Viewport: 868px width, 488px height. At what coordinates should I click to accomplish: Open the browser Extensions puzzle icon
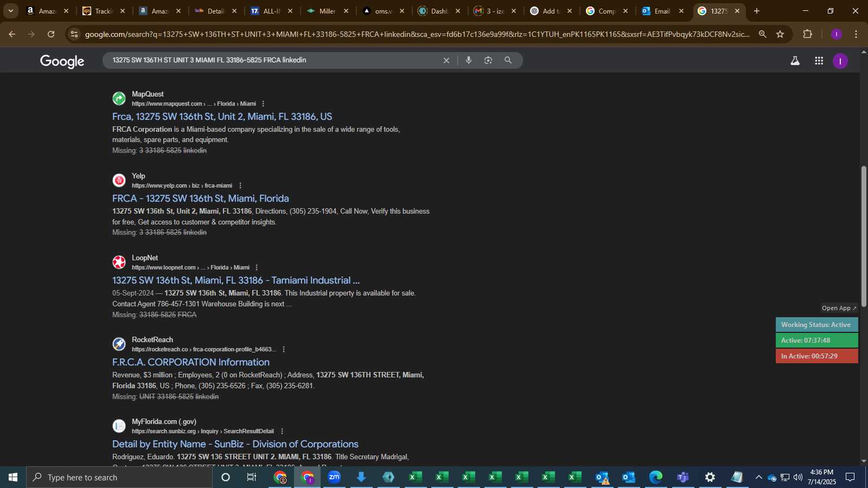(x=807, y=34)
